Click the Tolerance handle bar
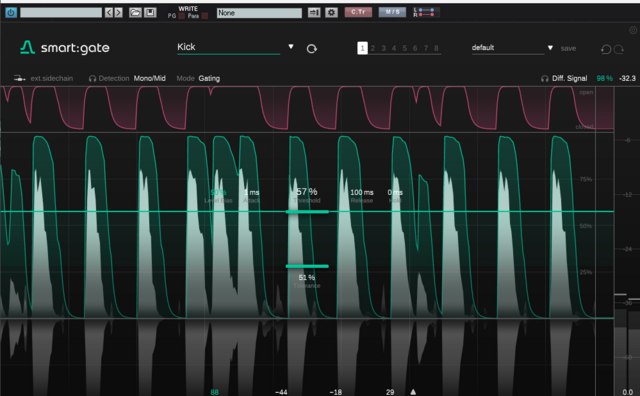The width and height of the screenshot is (640, 396). (307, 266)
